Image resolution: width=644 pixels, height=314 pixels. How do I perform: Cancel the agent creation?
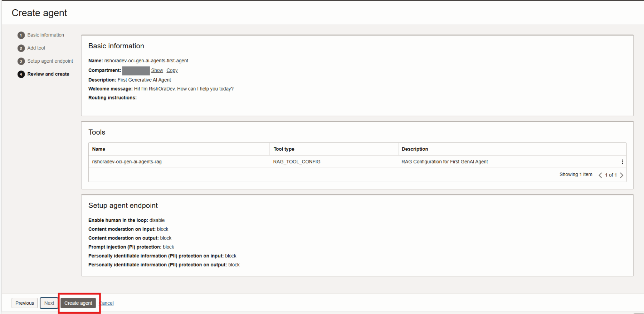coord(107,303)
